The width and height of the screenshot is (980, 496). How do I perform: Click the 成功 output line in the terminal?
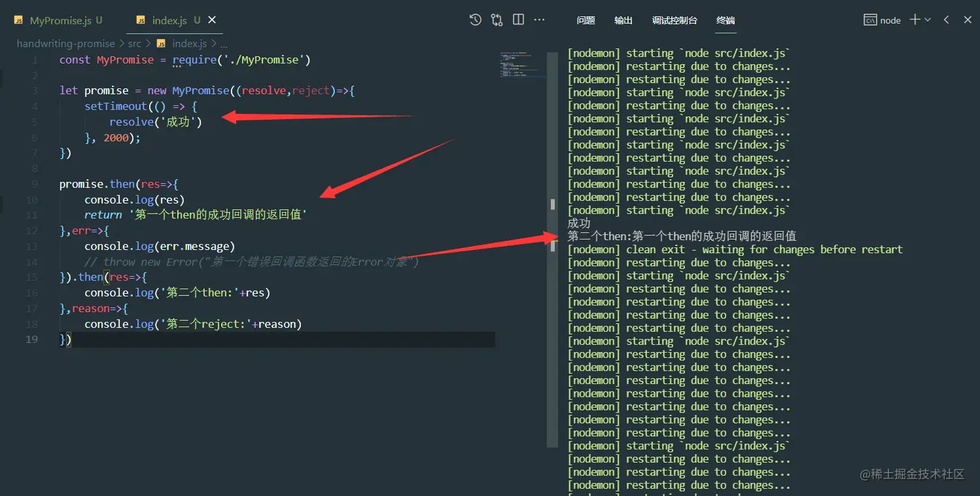click(x=579, y=223)
